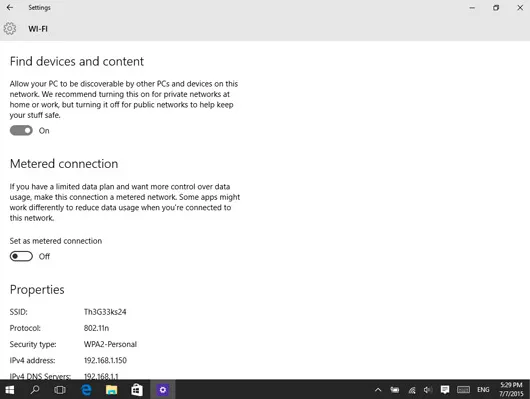Click the Set as metered connection label
This screenshot has width=530, height=399.
pos(56,241)
